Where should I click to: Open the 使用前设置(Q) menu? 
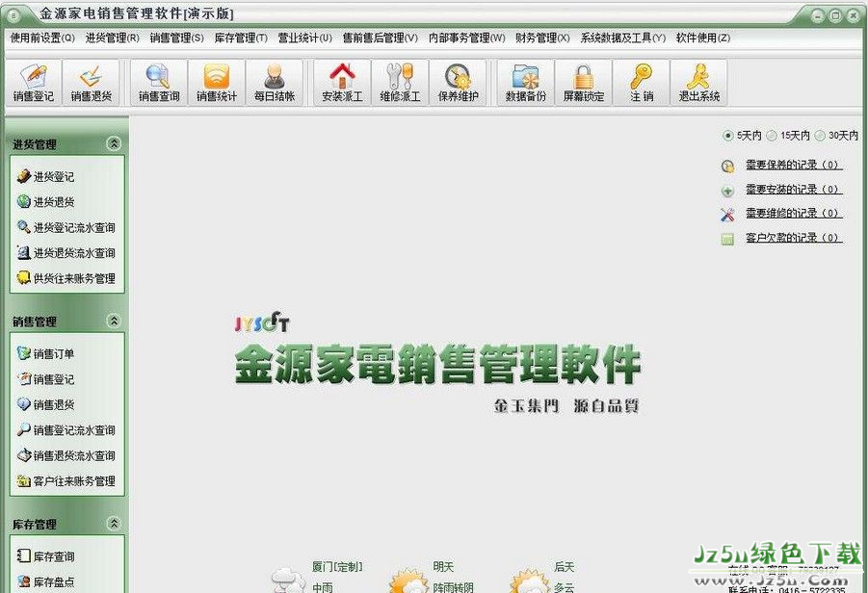pyautogui.click(x=42, y=38)
